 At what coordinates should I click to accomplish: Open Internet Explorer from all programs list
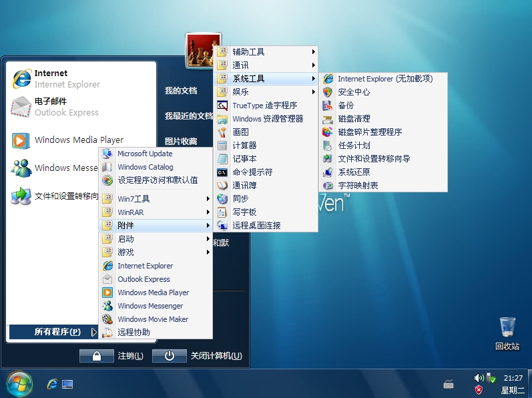(156, 266)
